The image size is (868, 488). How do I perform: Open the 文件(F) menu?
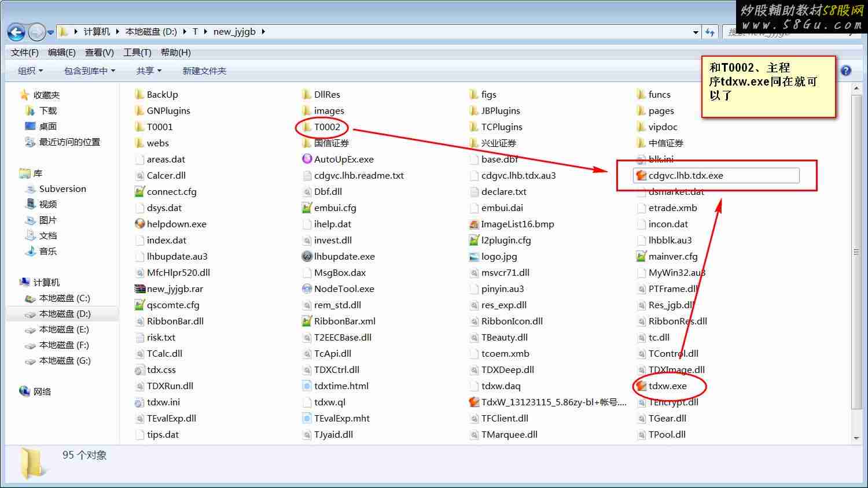pos(24,53)
